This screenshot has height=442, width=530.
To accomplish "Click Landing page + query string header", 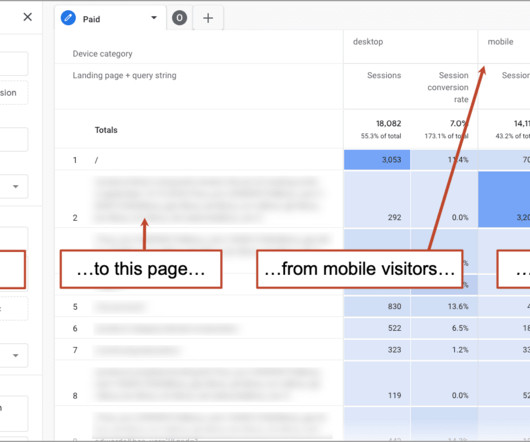I will pyautogui.click(x=124, y=75).
